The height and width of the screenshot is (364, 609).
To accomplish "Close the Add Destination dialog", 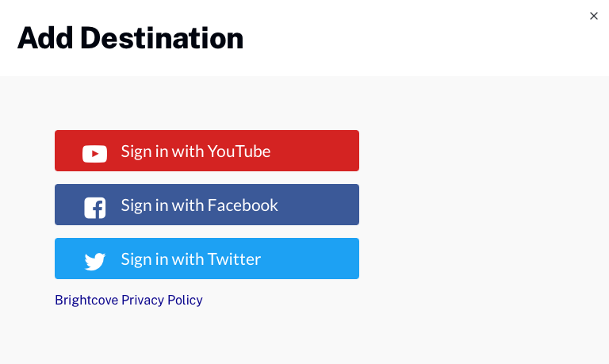I will click(594, 16).
